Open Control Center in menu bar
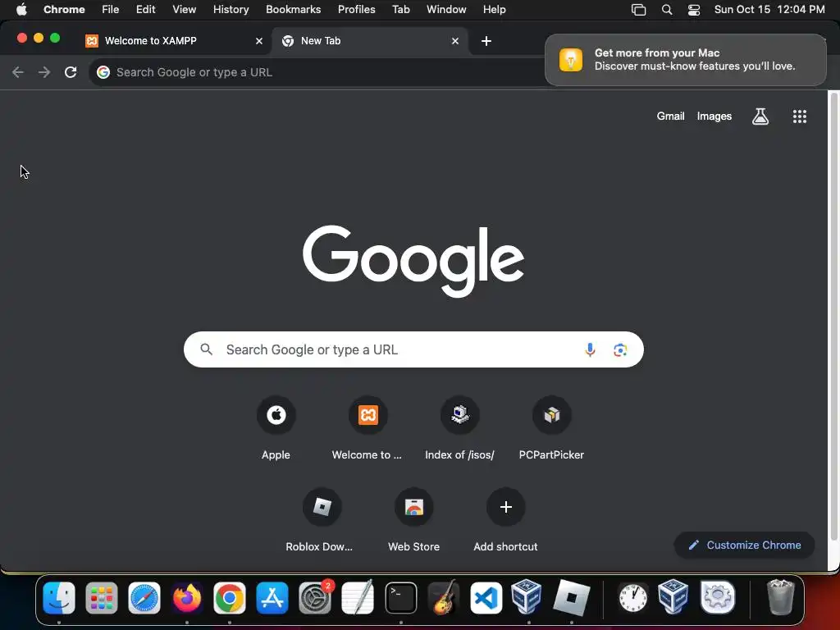Screen dimensions: 840x630 click(x=694, y=10)
